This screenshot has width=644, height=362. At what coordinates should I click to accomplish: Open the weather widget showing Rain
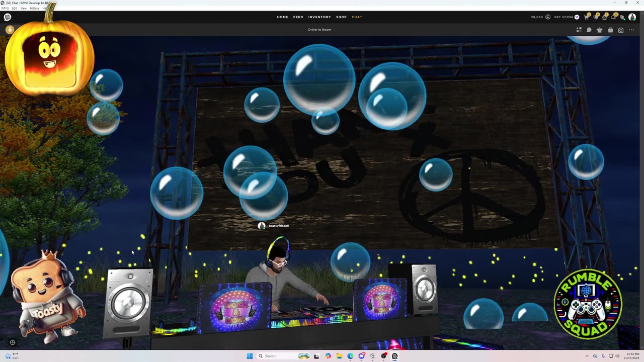(x=12, y=356)
